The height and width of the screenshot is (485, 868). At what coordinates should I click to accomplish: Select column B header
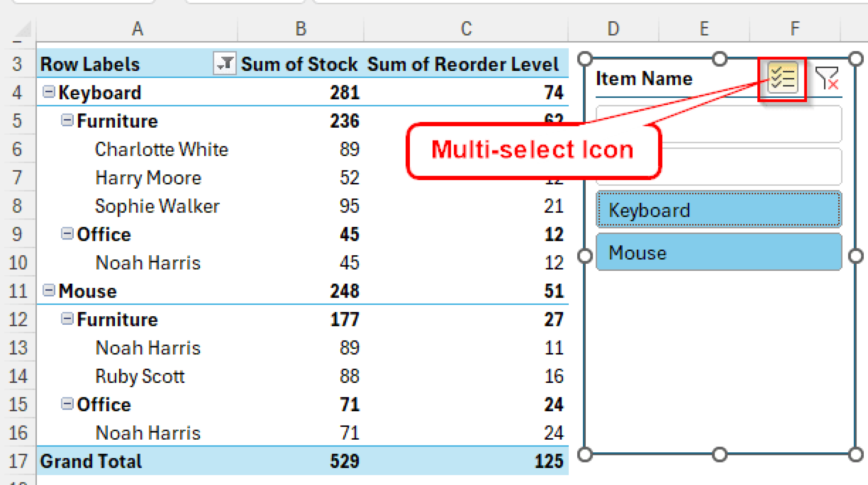point(300,28)
